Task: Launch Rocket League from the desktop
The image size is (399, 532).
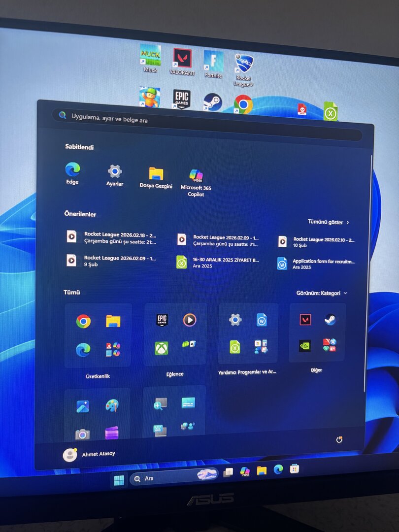Action: (x=244, y=70)
